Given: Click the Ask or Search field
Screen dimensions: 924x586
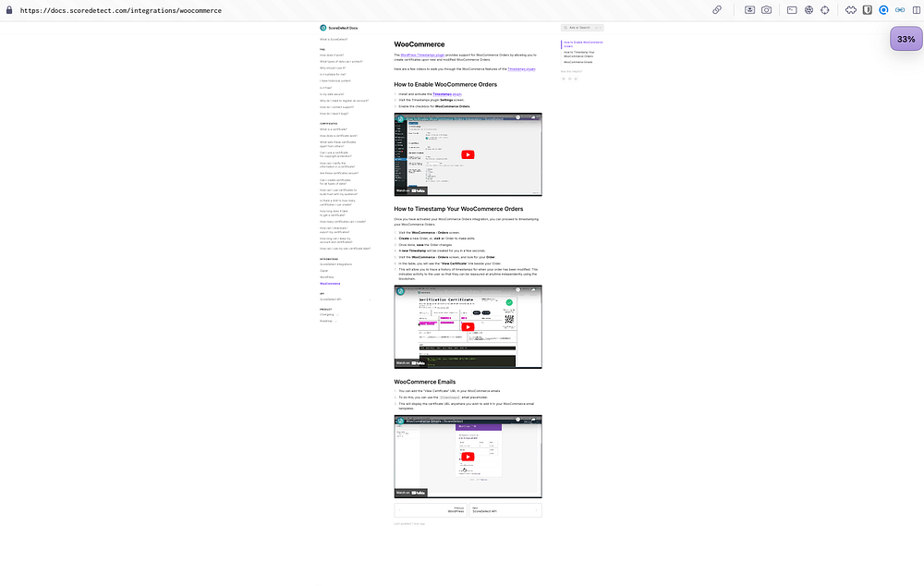Looking at the screenshot, I should (582, 28).
